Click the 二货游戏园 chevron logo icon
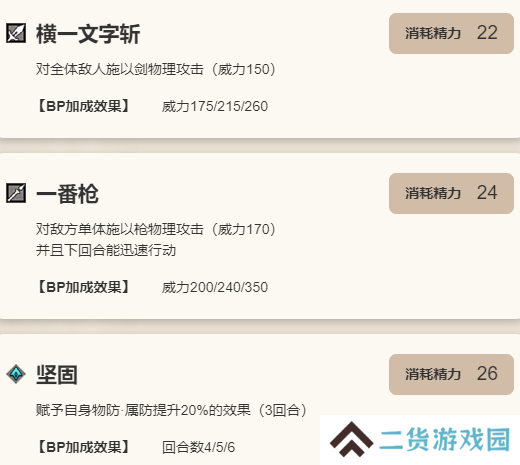The height and width of the screenshot is (465, 520). coord(351,439)
